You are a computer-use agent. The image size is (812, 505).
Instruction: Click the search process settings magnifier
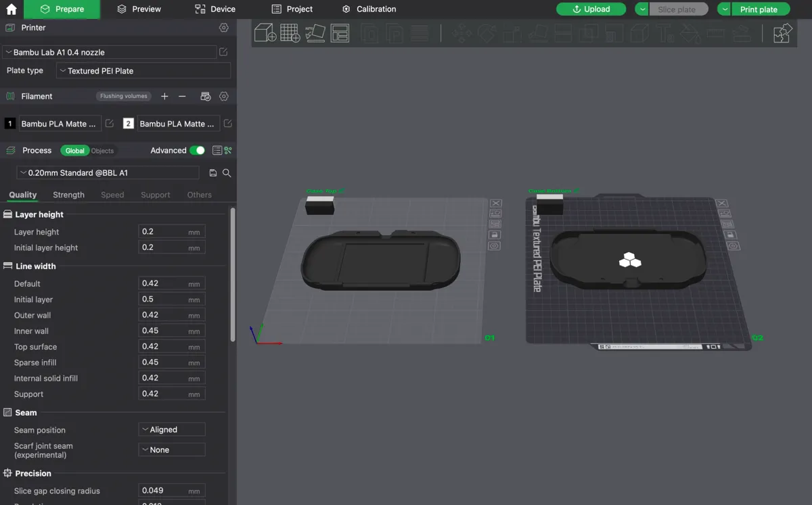coord(227,173)
